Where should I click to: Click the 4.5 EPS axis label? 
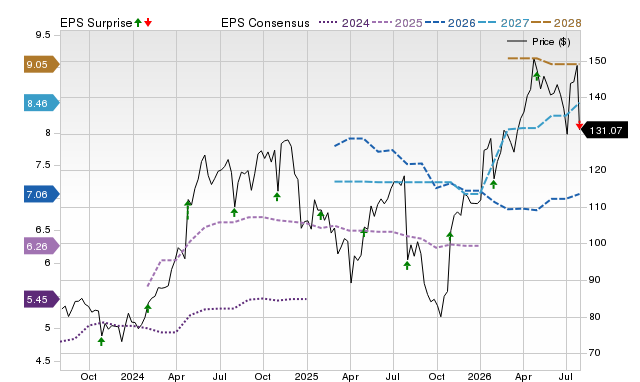[x=43, y=361]
